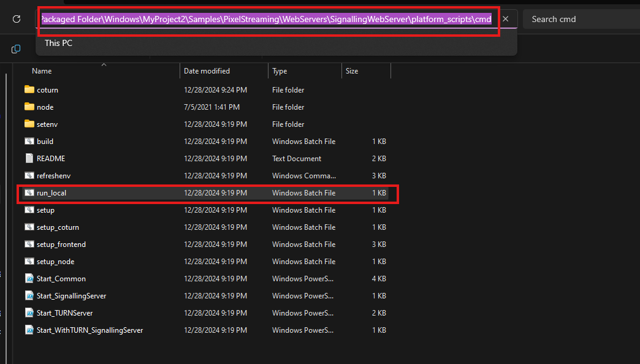Sort by Date modified column header
Viewport: 640px width, 364px height.
point(207,71)
